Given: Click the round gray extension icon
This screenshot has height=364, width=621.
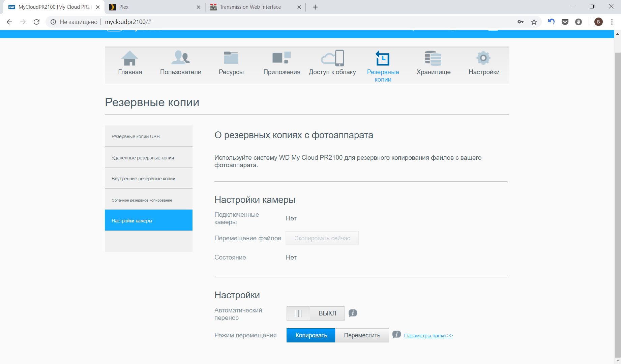Looking at the screenshot, I should coord(579,22).
